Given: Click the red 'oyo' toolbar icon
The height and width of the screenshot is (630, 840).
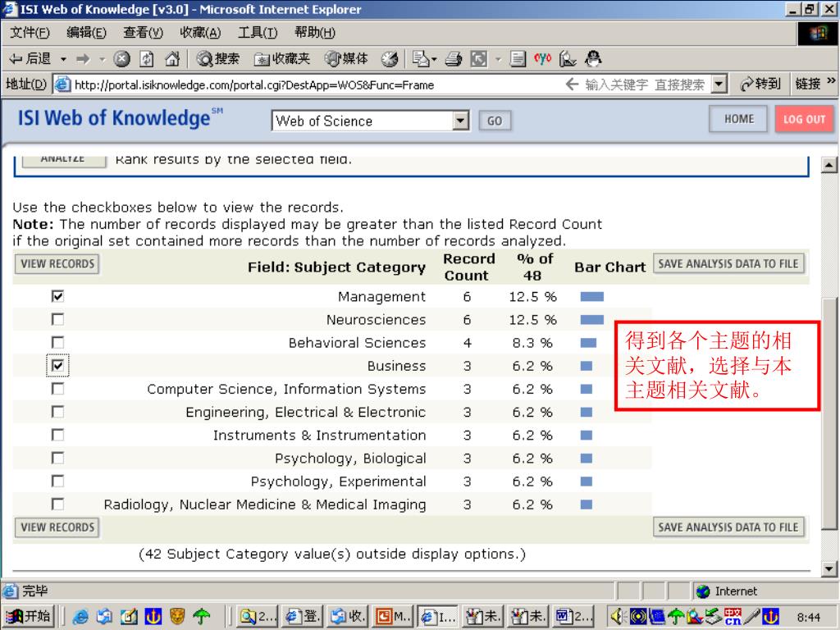Looking at the screenshot, I should (542, 58).
